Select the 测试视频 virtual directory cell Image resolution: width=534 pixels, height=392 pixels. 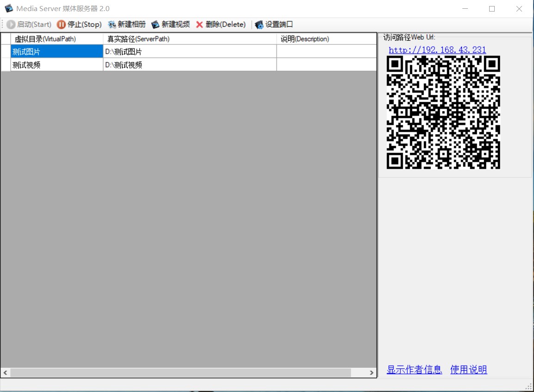56,65
